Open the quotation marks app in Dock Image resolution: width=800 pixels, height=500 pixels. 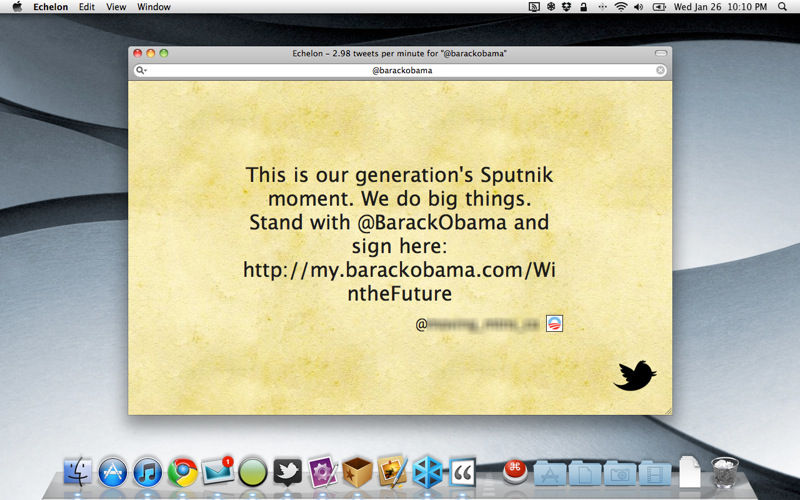click(x=462, y=472)
